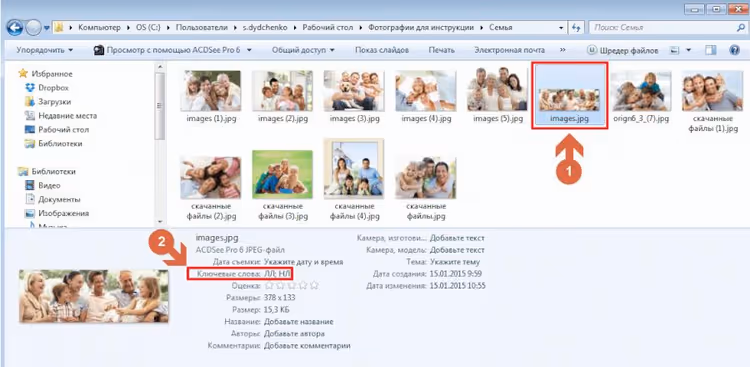Click details pane preview image
This screenshot has height=367, width=750.
pyautogui.click(x=94, y=296)
